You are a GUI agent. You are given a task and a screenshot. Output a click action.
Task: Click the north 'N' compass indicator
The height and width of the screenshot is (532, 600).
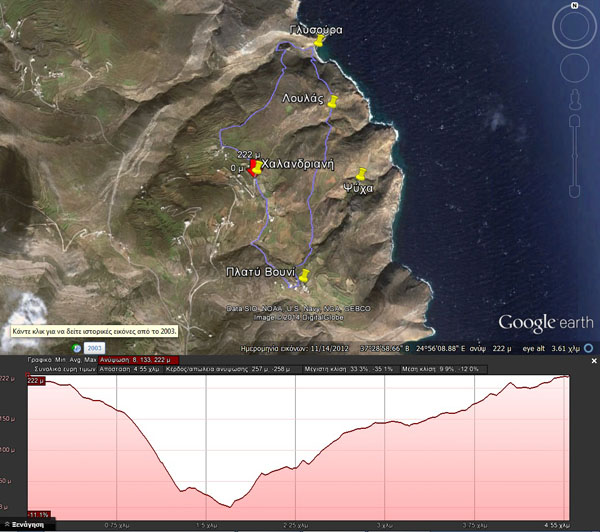coord(574,5)
